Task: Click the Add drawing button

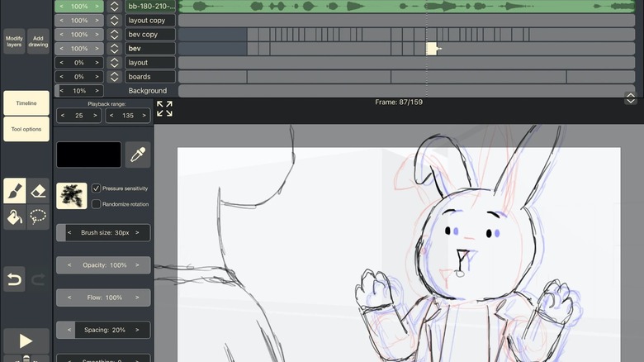Action: [38, 41]
